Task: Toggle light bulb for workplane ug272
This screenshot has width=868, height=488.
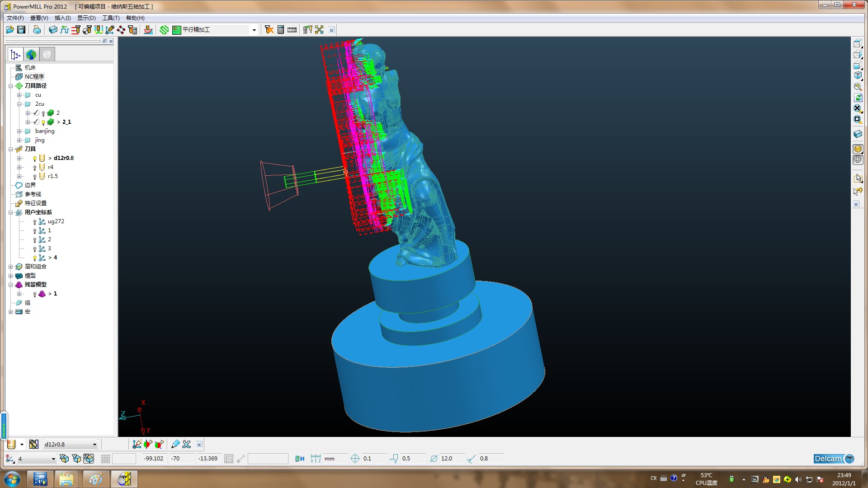Action: pos(35,222)
